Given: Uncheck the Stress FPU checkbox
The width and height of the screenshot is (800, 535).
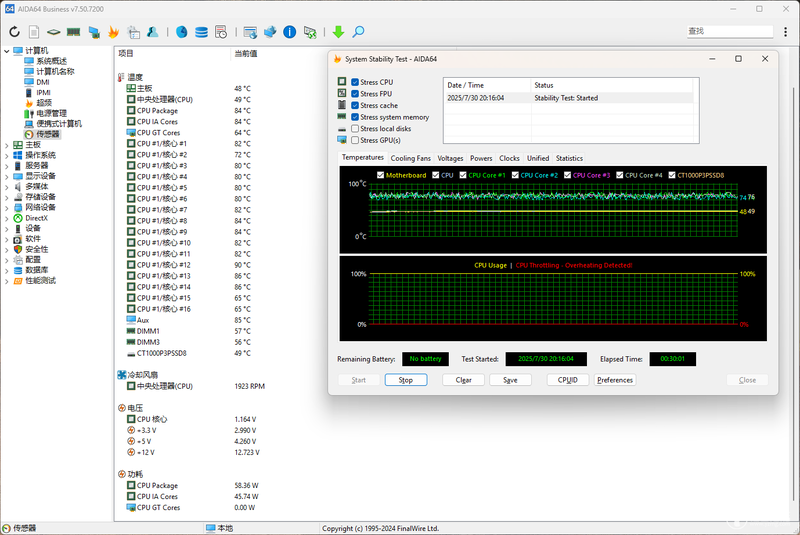Looking at the screenshot, I should [x=355, y=93].
